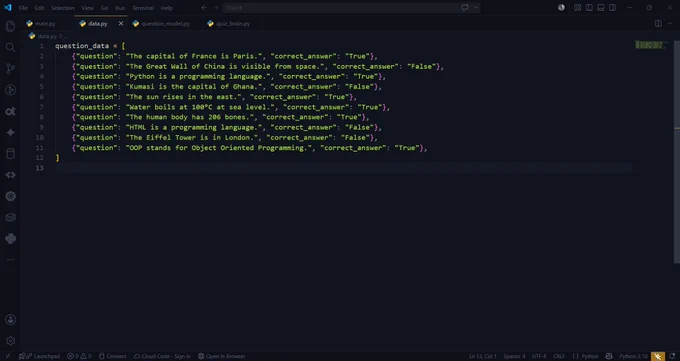Open the Customize Layout icon
680x361 pixels.
[577, 7]
